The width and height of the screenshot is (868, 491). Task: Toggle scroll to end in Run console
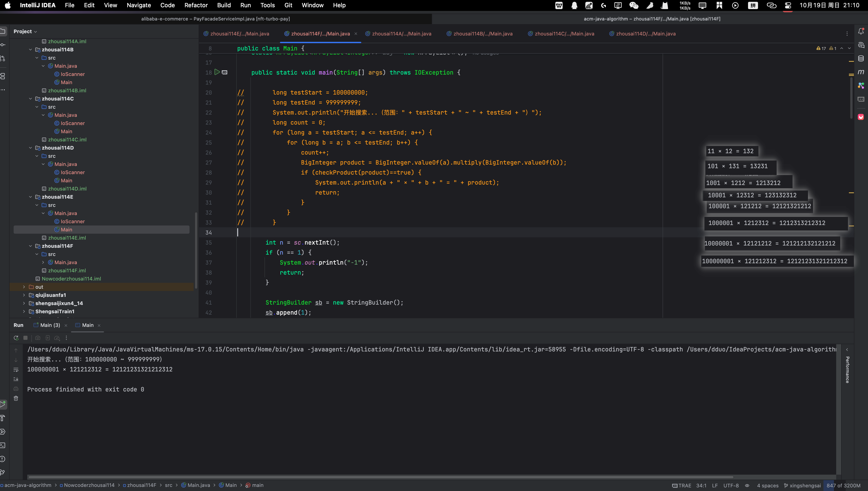coord(16,379)
